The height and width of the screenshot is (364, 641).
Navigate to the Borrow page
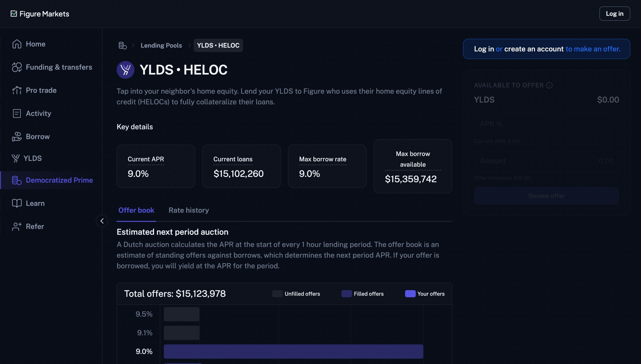click(38, 136)
